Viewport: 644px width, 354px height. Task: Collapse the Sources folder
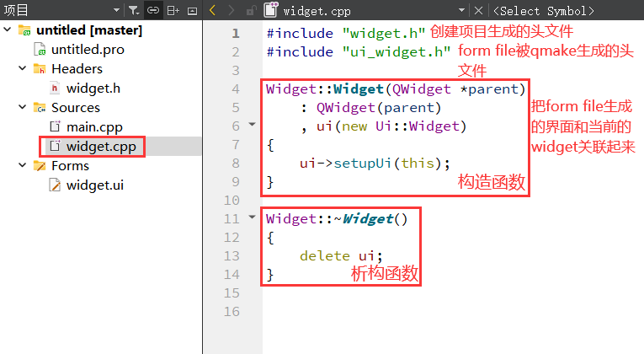[x=23, y=107]
